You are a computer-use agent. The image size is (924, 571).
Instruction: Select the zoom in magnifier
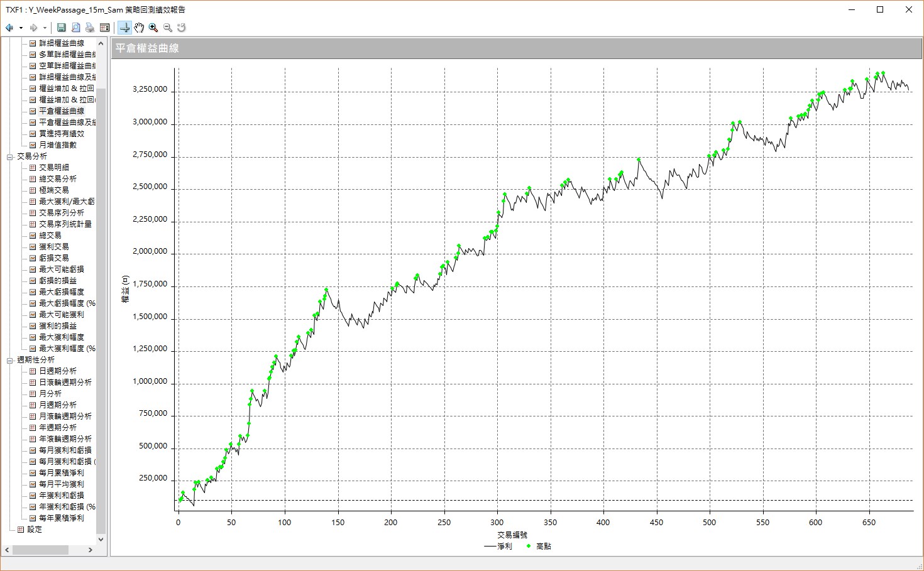point(153,28)
